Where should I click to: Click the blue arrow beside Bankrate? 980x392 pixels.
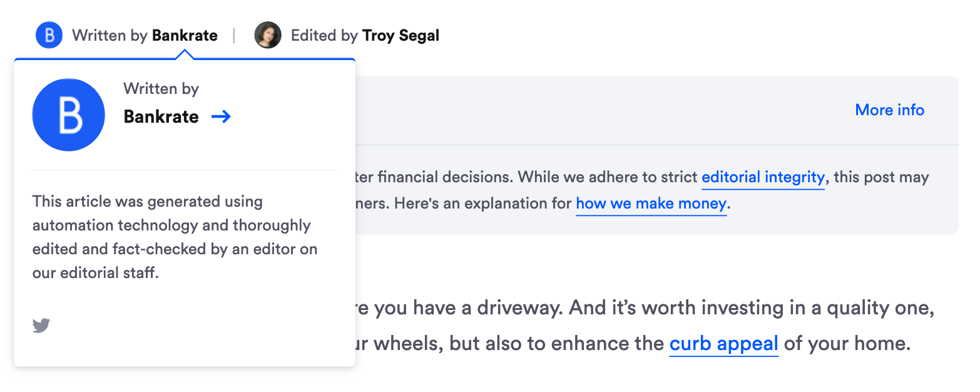[221, 116]
